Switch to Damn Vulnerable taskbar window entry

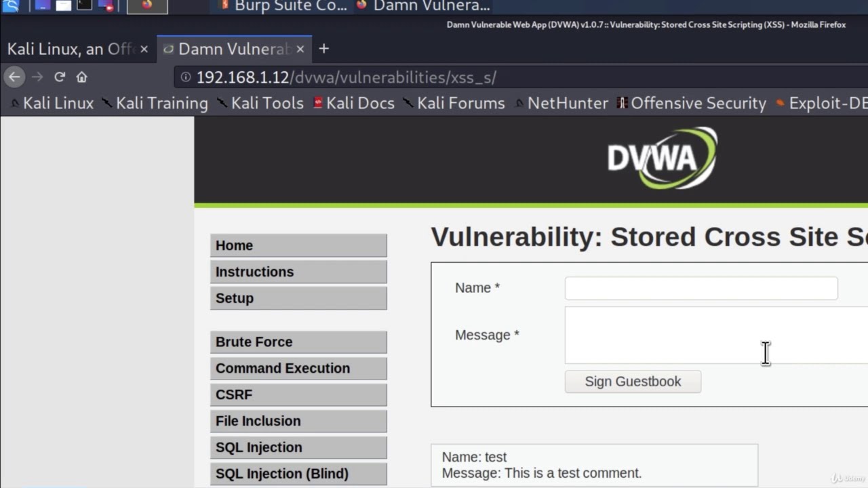click(423, 6)
